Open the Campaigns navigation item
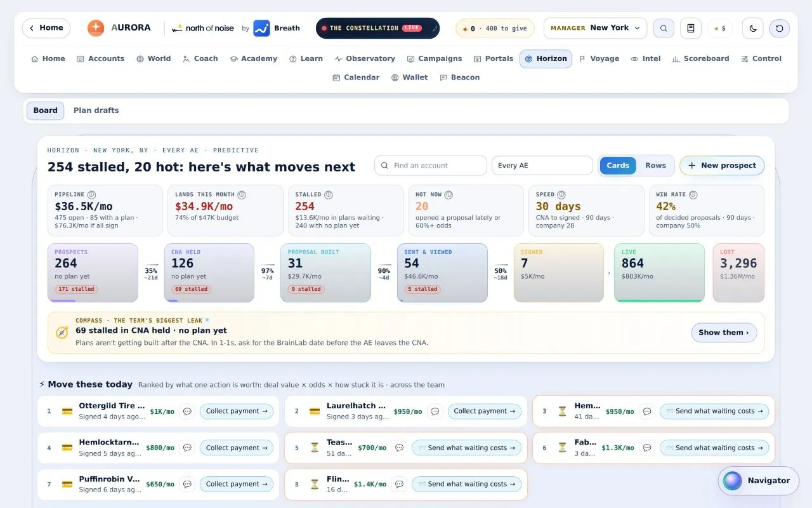 click(435, 58)
